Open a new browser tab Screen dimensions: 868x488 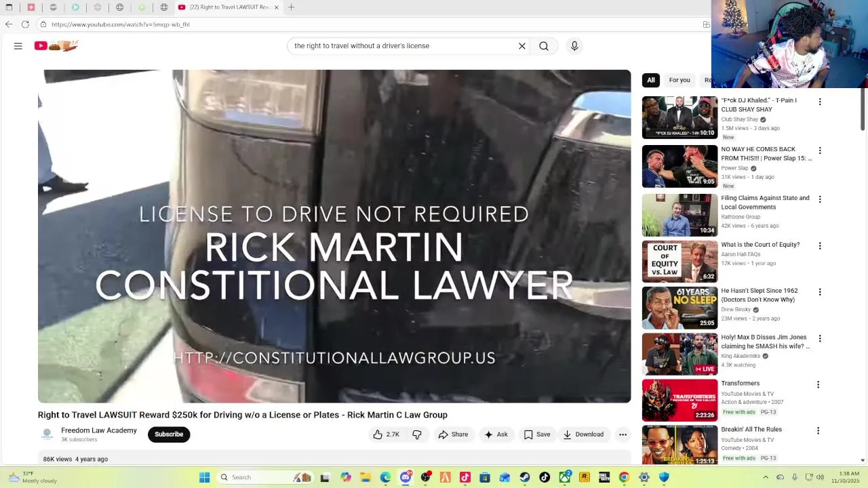pos(291,7)
